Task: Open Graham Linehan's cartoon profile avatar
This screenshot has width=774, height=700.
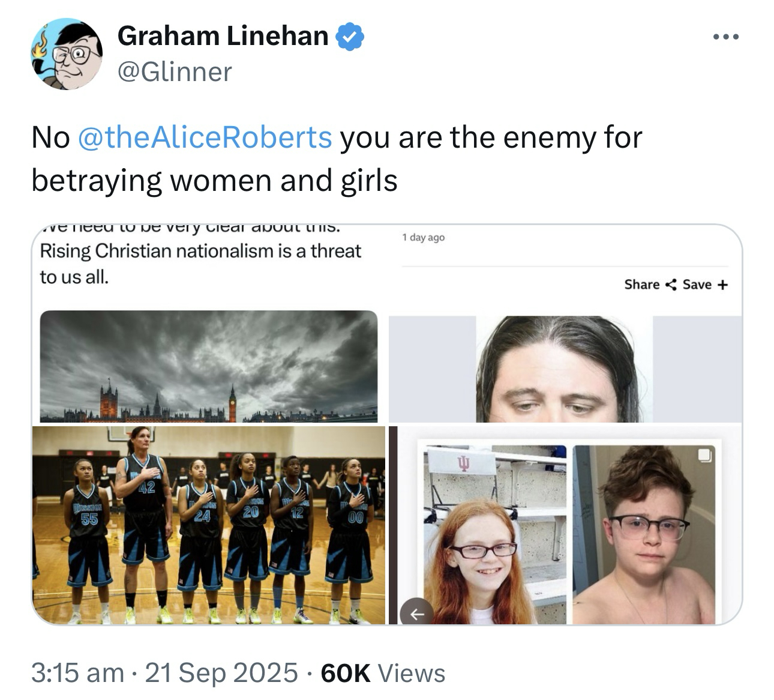Action: click(67, 54)
